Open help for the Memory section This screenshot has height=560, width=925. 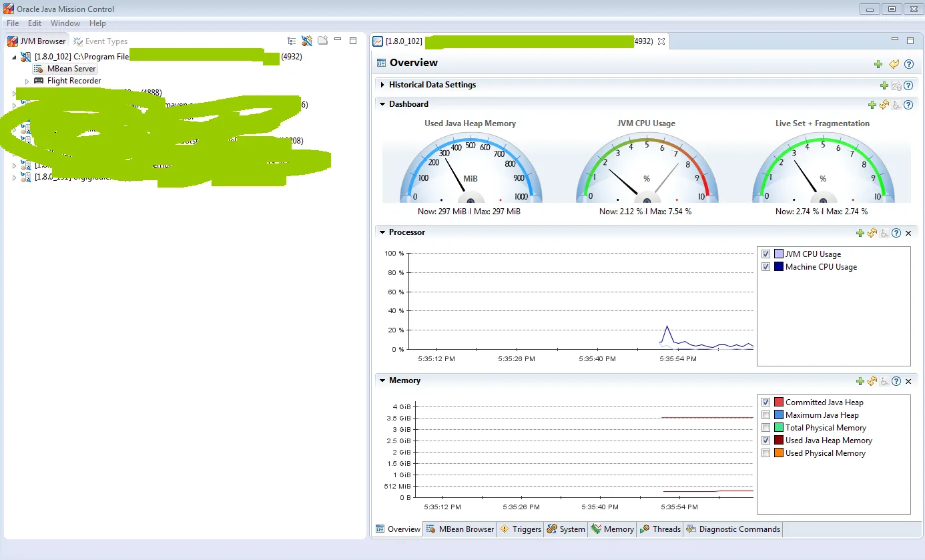[896, 381]
